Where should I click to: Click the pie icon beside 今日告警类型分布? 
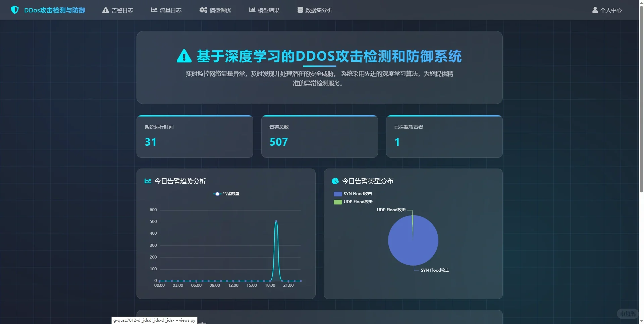click(335, 181)
